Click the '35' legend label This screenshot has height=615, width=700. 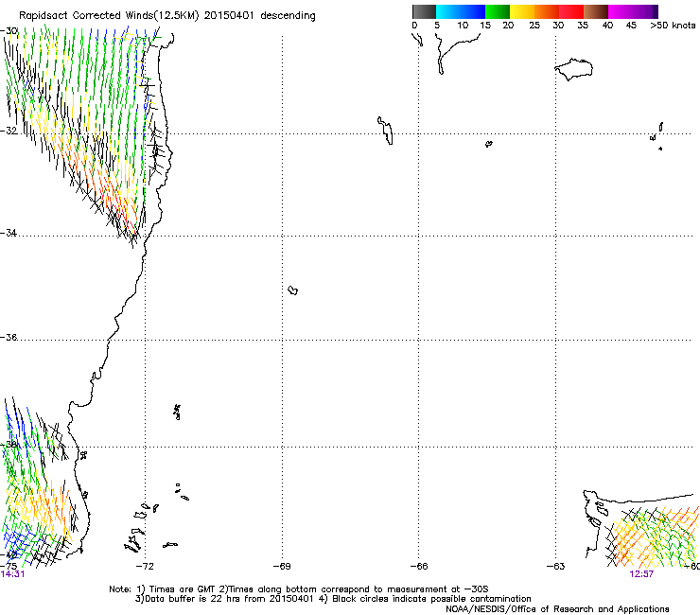[583, 26]
